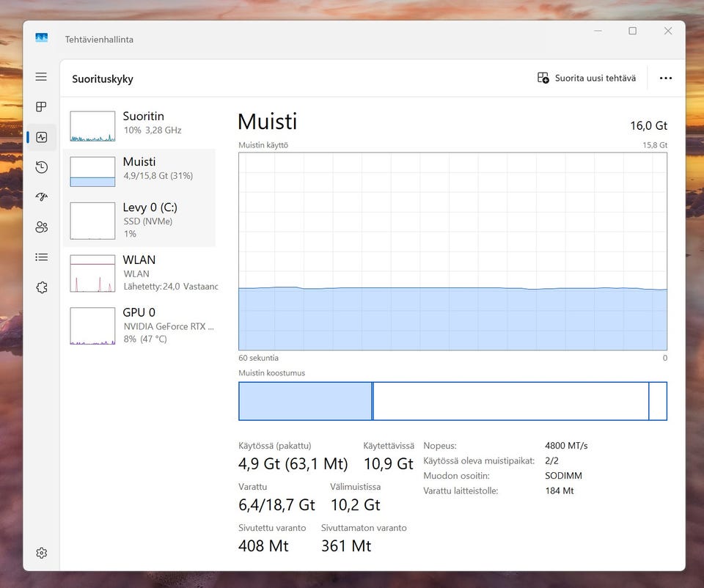Select GPU 0 performance entry
704x588 pixels.
pyautogui.click(x=139, y=326)
